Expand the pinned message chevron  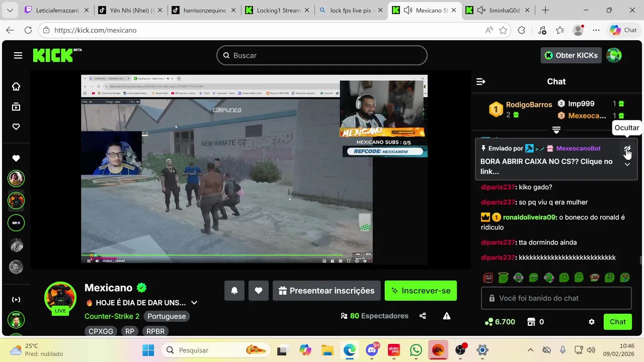[x=627, y=164]
